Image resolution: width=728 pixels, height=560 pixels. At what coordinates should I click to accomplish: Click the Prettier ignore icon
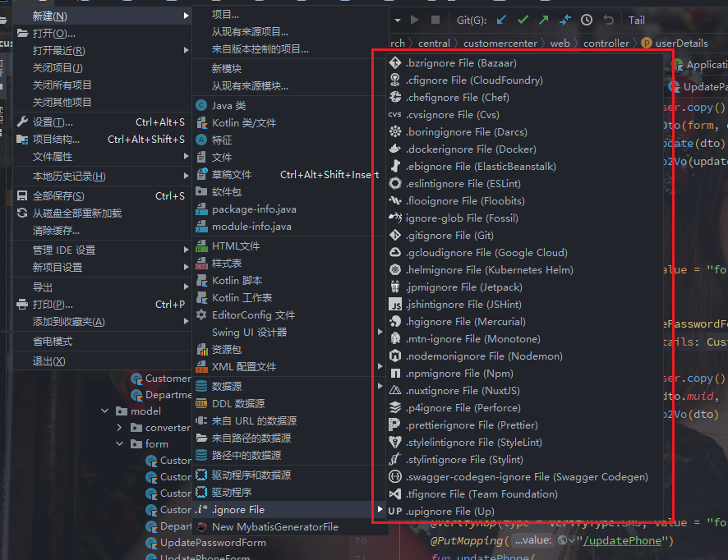(x=395, y=425)
